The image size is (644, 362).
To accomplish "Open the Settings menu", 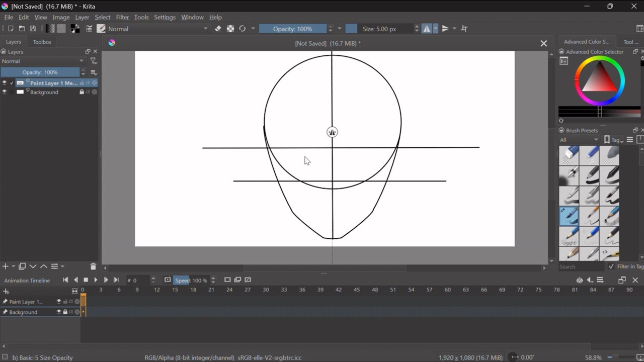I will (165, 17).
